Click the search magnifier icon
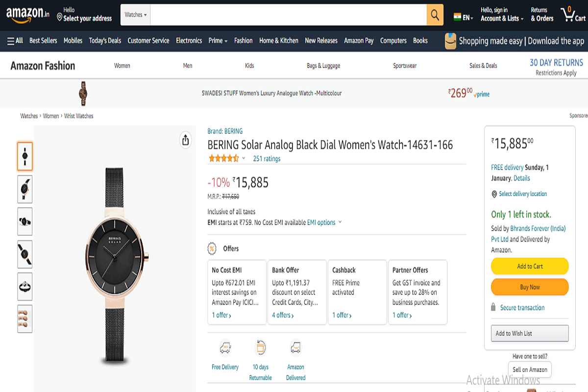Image resolution: width=588 pixels, height=392 pixels. point(434,14)
